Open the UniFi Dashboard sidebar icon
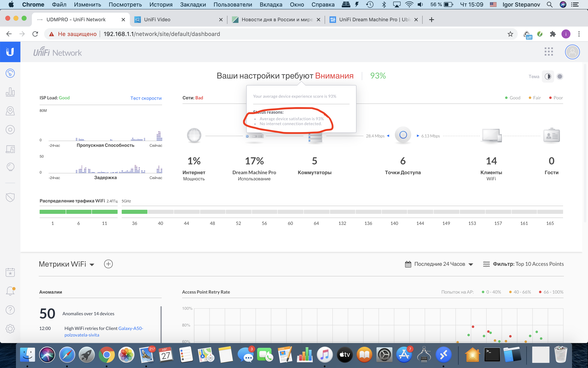The width and height of the screenshot is (588, 368). coord(10,73)
